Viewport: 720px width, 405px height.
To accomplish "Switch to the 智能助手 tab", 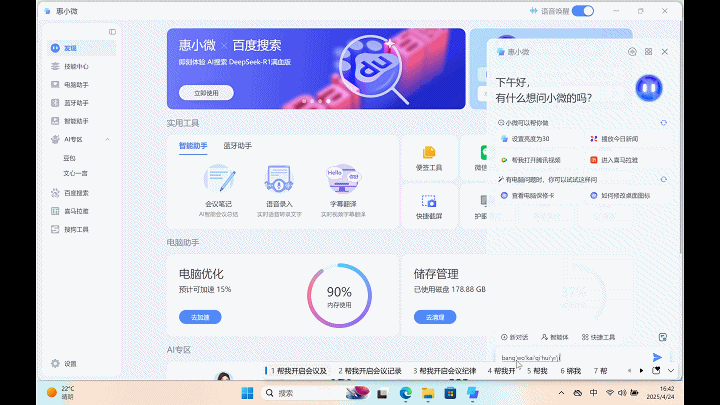I will (193, 146).
